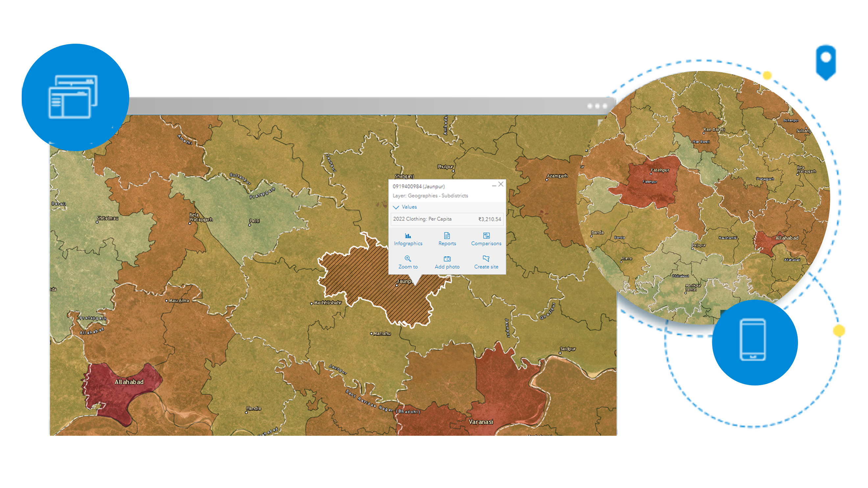Open Reports in the subdistrict popup
The height and width of the screenshot is (488, 868).
coord(447,240)
